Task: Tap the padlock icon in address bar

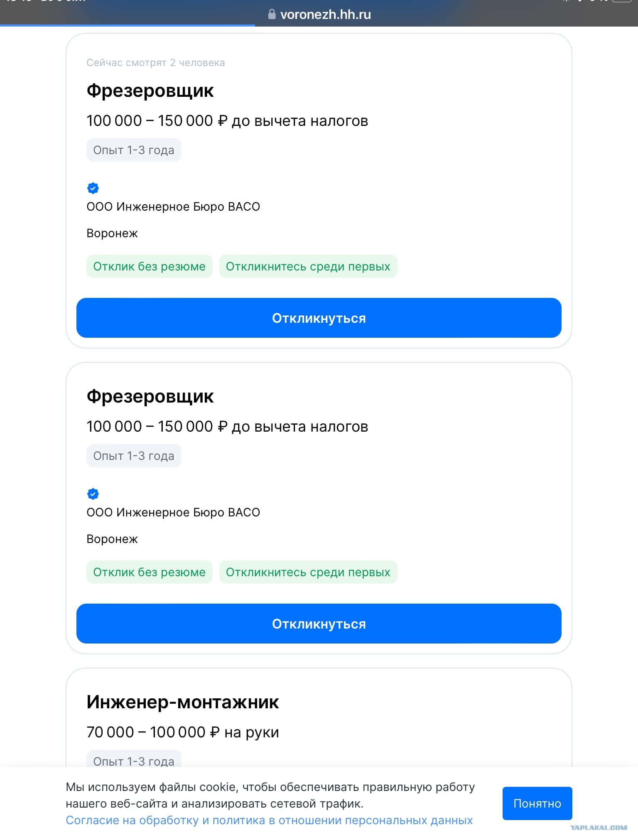Action: pos(272,14)
